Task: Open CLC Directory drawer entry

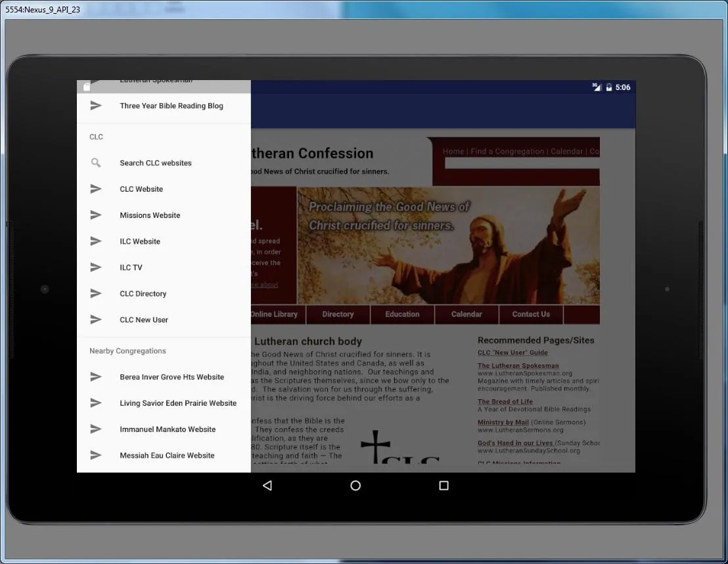Action: point(164,293)
